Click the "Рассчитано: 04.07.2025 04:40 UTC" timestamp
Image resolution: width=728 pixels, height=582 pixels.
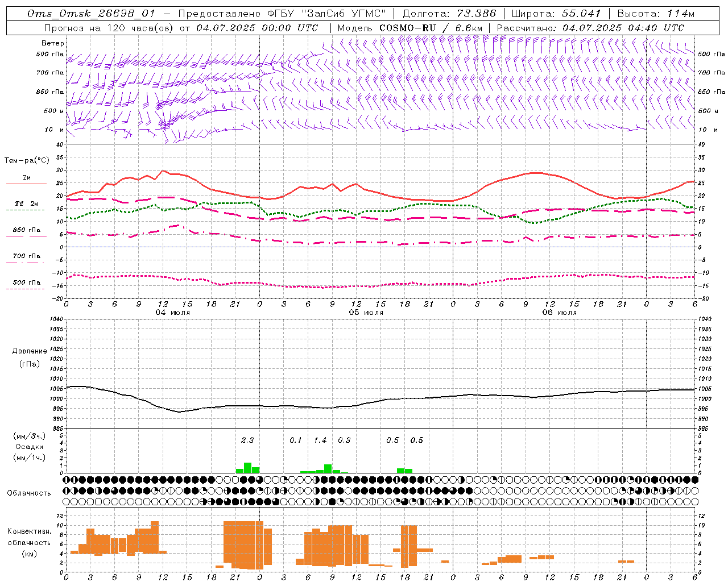[x=590, y=28]
